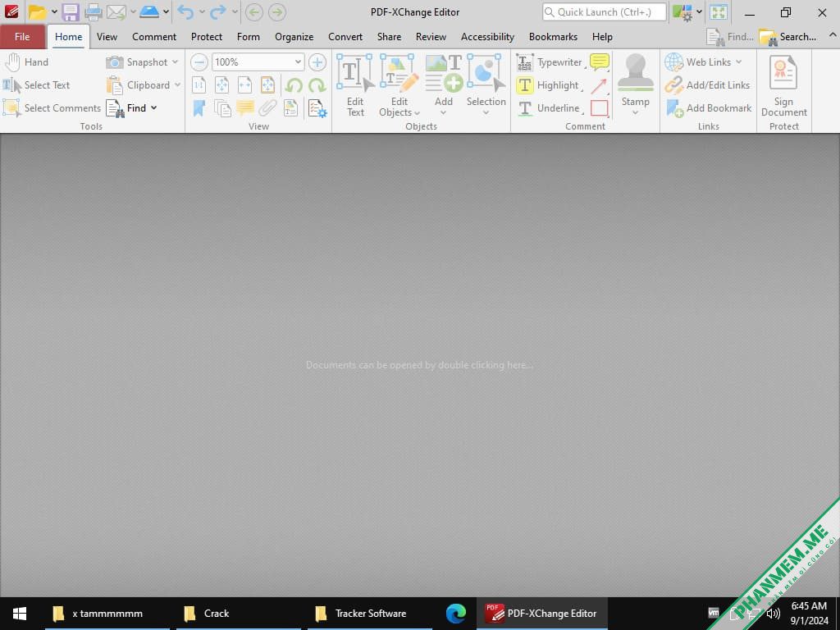Go to next view with the green right arrow
Image resolution: width=840 pixels, height=630 pixels.
pyautogui.click(x=277, y=11)
